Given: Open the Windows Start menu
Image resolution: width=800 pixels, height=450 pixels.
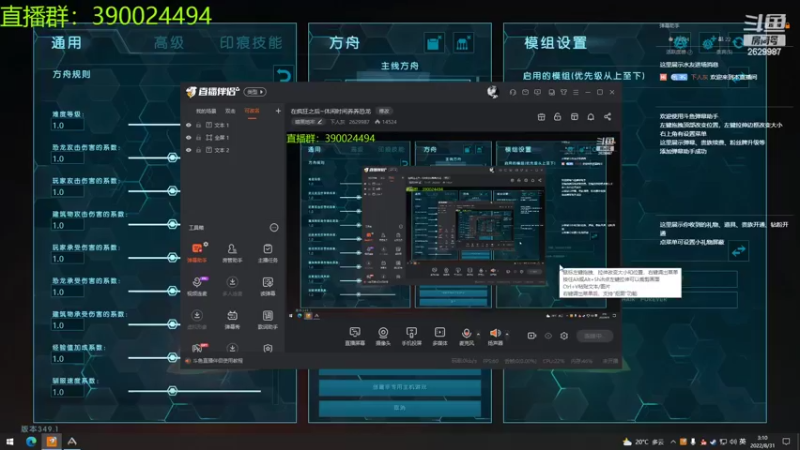Looking at the screenshot, I should click(10, 441).
